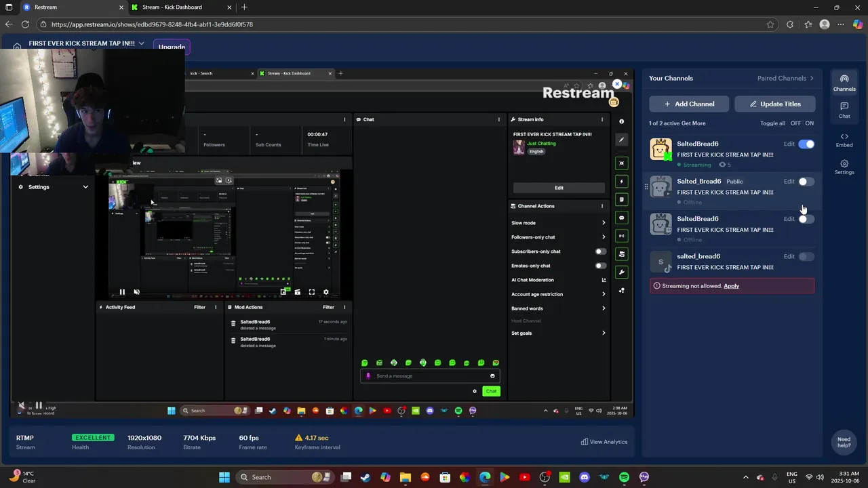Click Edit button in Stream Info
This screenshot has height=488, width=868.
tap(559, 188)
